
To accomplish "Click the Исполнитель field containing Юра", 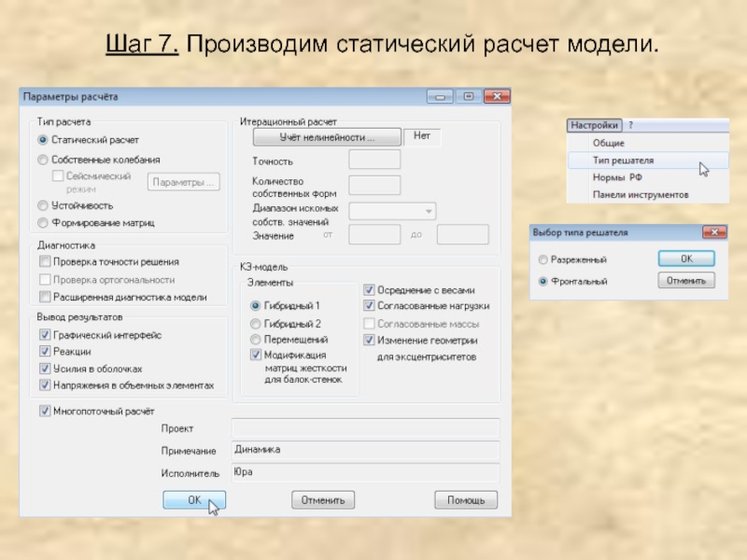I will pyautogui.click(x=365, y=473).
